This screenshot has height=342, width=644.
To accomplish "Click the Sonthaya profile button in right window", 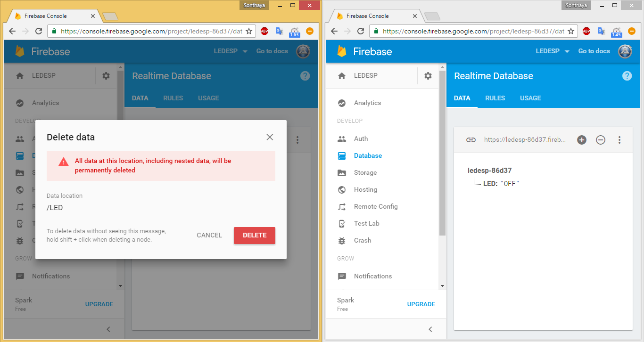I will (577, 5).
